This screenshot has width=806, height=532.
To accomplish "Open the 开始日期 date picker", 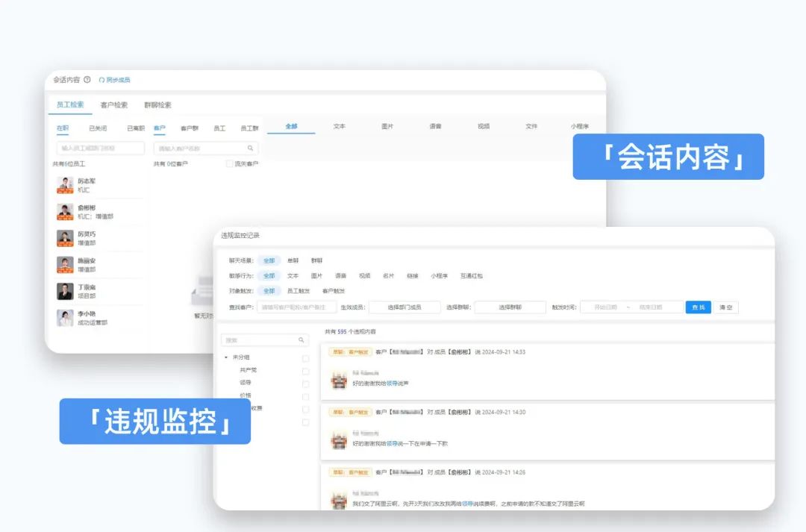I will click(x=605, y=307).
